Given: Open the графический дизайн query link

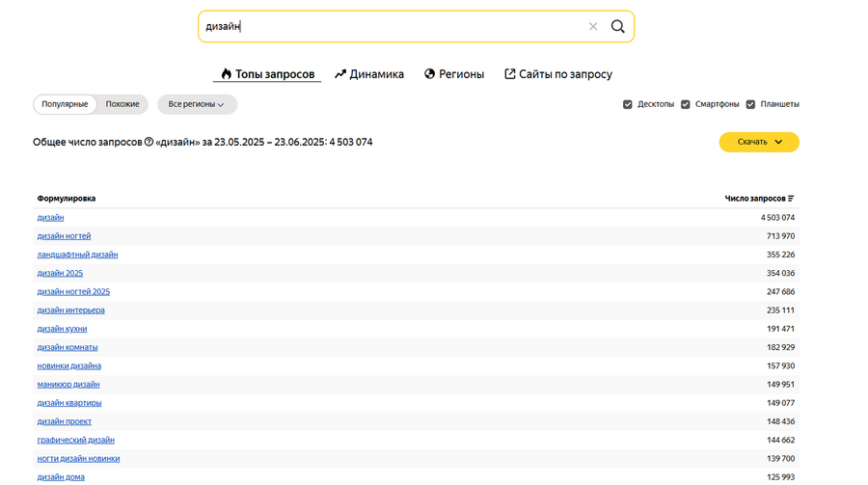Looking at the screenshot, I should (75, 440).
